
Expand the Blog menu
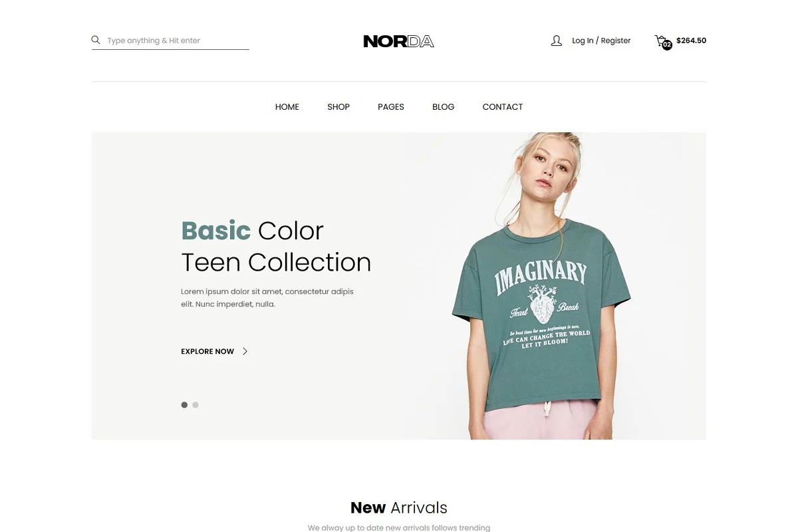tap(444, 106)
